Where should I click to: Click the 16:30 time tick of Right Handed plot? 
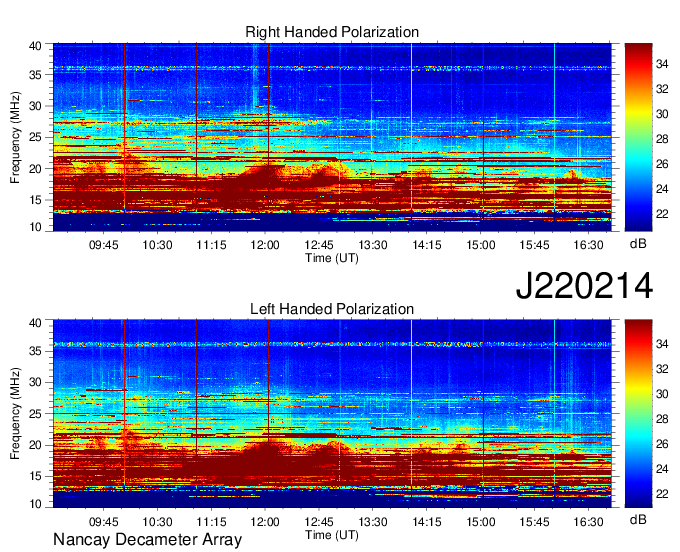point(588,245)
